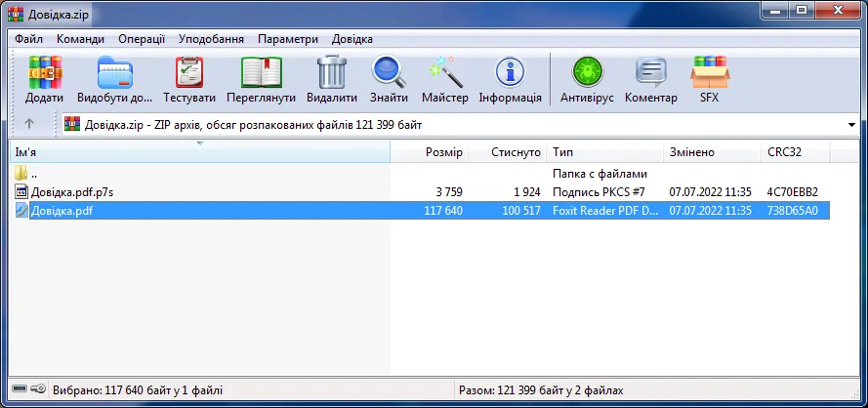The width and height of the screenshot is (868, 408).
Task: Click the Додати (Add) toolbar icon
Action: pyautogui.click(x=44, y=72)
